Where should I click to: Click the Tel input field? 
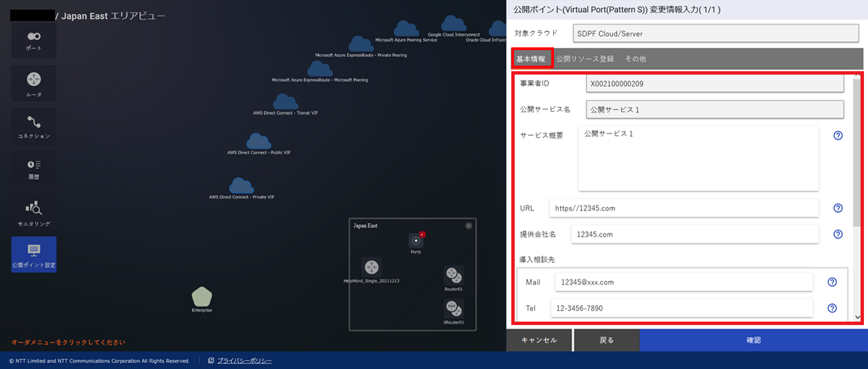[x=682, y=308]
